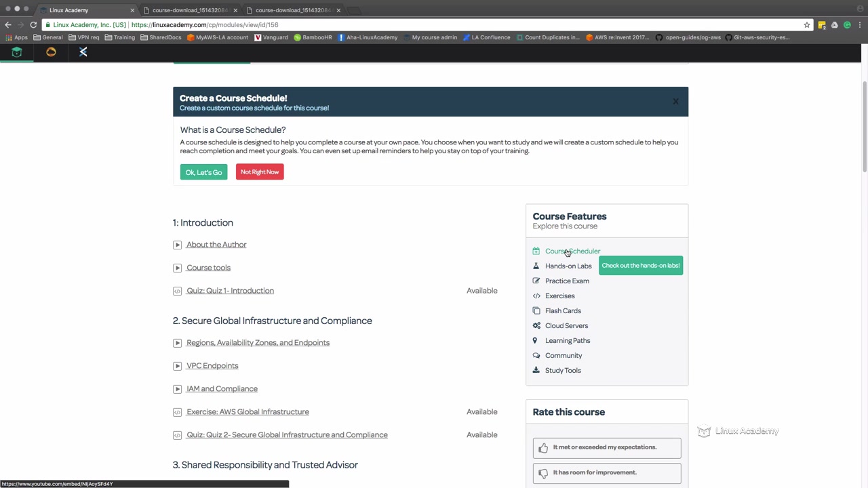868x488 pixels.
Task: Reload the page using the refresh button
Action: pos(33,25)
